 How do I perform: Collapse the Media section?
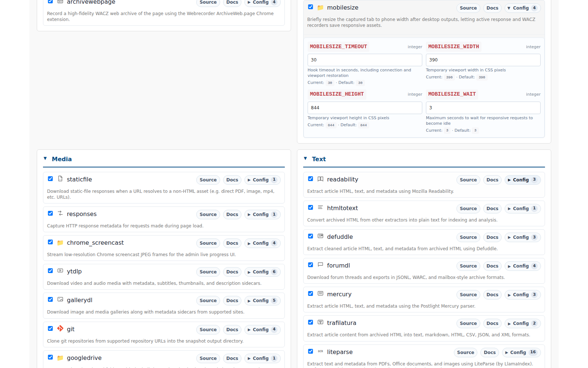click(x=45, y=159)
